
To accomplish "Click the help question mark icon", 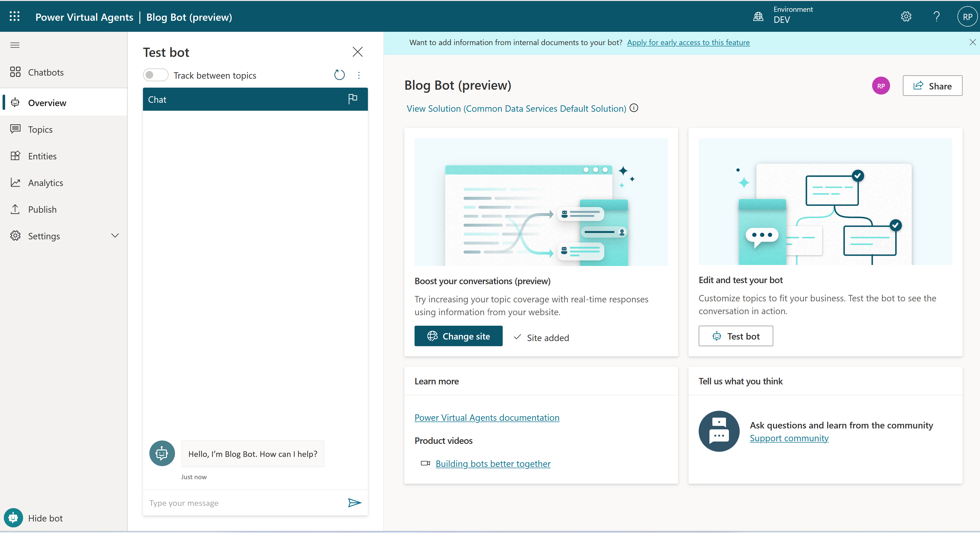I will click(936, 16).
